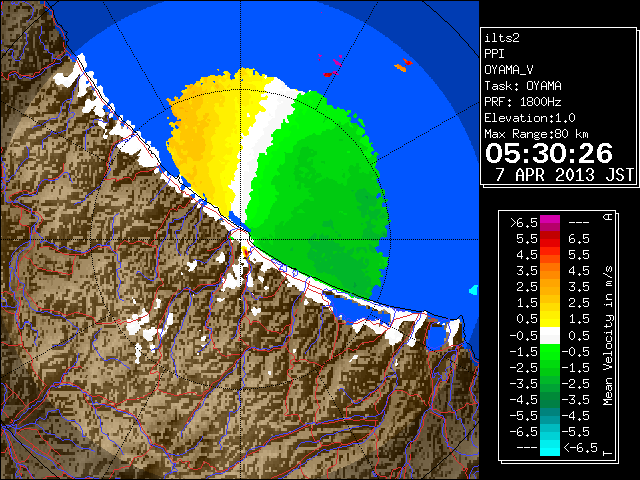Viewport: 640px width, 480px height.
Task: Click the white -0.5 to 0.5 legend swatch
Action: [x=550, y=336]
